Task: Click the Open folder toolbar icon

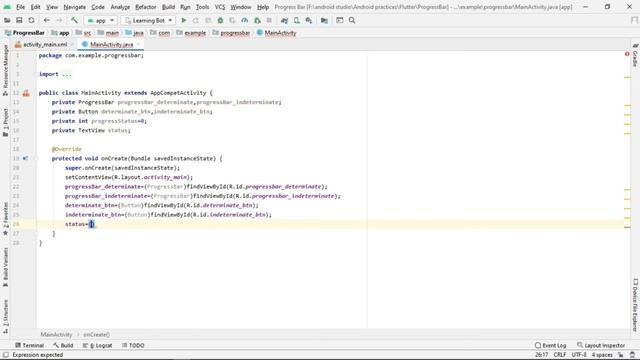Action: point(7,20)
